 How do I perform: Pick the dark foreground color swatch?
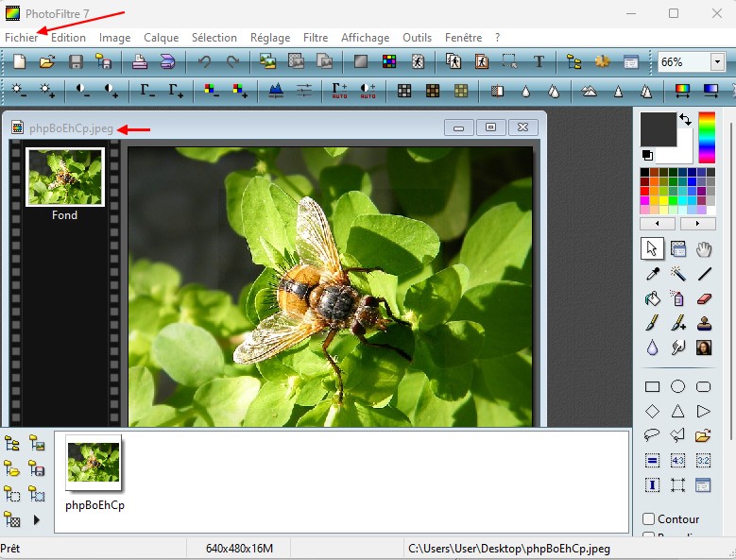659,129
